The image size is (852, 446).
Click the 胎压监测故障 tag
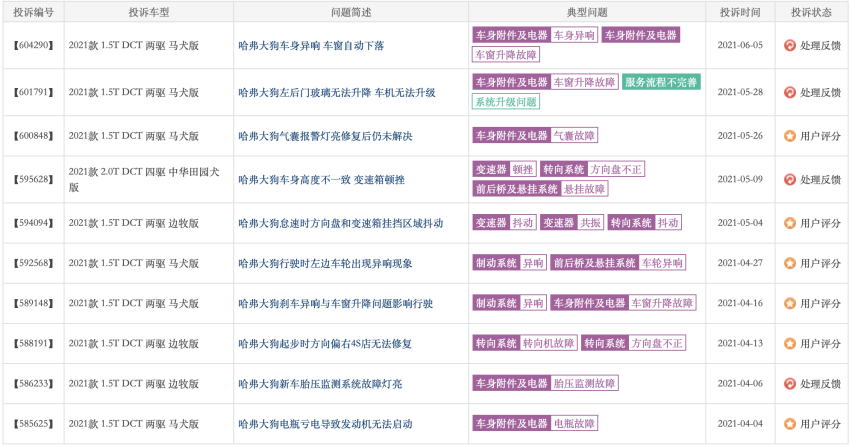click(x=584, y=384)
